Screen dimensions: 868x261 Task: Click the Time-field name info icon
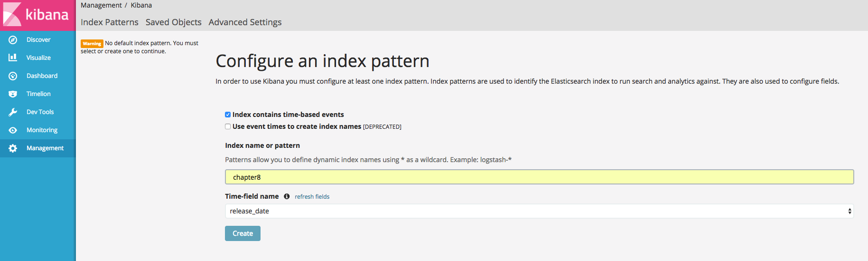click(287, 196)
